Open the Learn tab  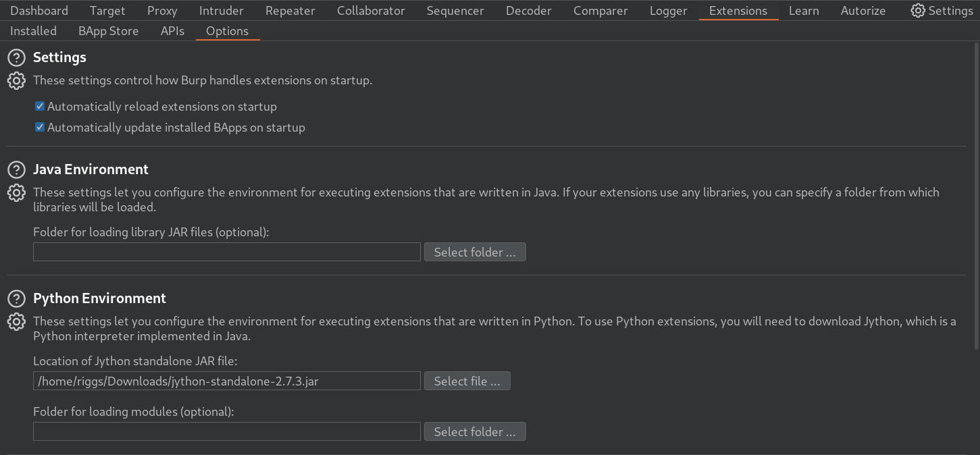coord(804,11)
